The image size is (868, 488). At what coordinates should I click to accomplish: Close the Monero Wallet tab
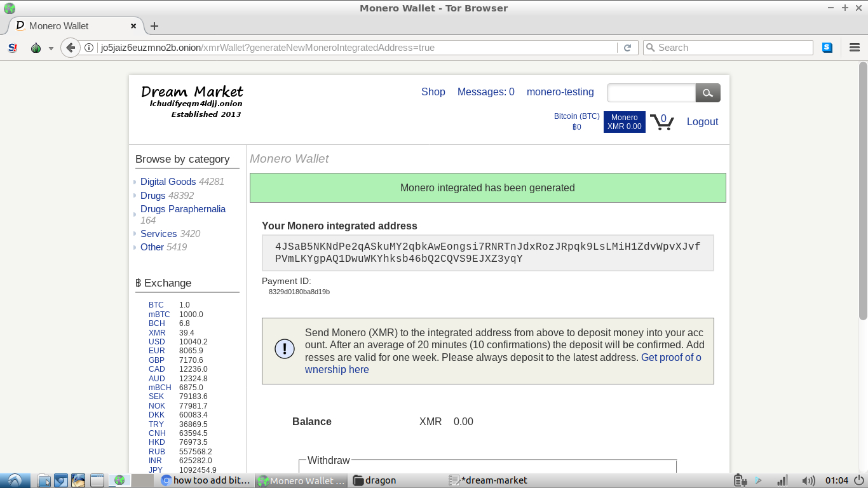coord(133,26)
